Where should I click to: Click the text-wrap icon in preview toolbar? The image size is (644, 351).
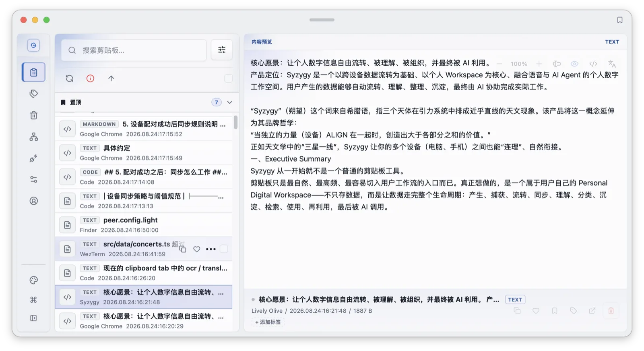coord(557,64)
